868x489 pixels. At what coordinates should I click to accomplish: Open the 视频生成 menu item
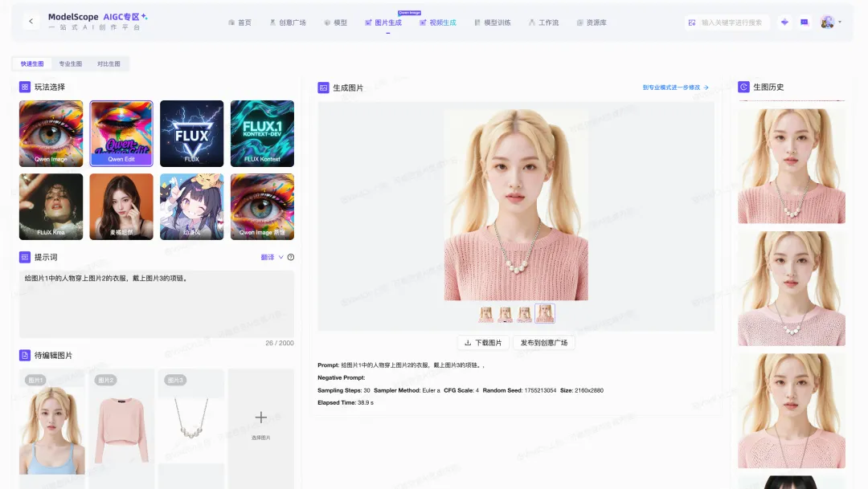point(438,22)
